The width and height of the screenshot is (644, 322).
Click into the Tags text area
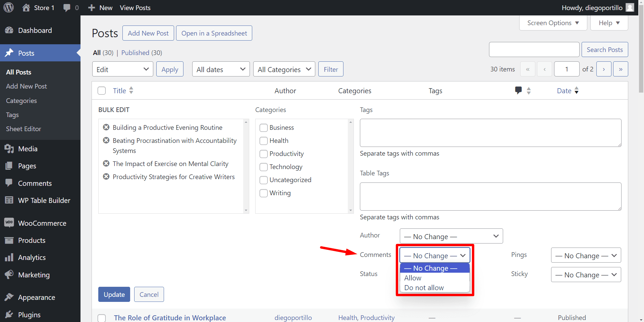[x=490, y=133]
